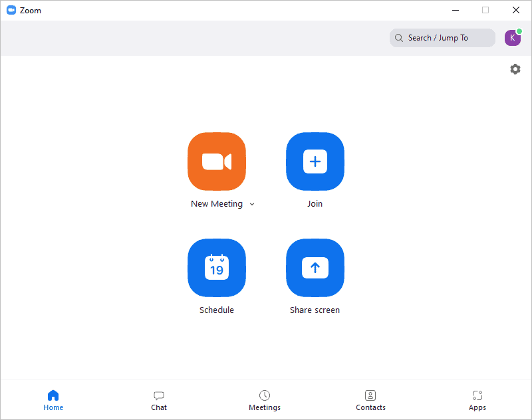This screenshot has height=420, width=532.
Task: Open the Zoom settings gear
Action: coord(515,69)
